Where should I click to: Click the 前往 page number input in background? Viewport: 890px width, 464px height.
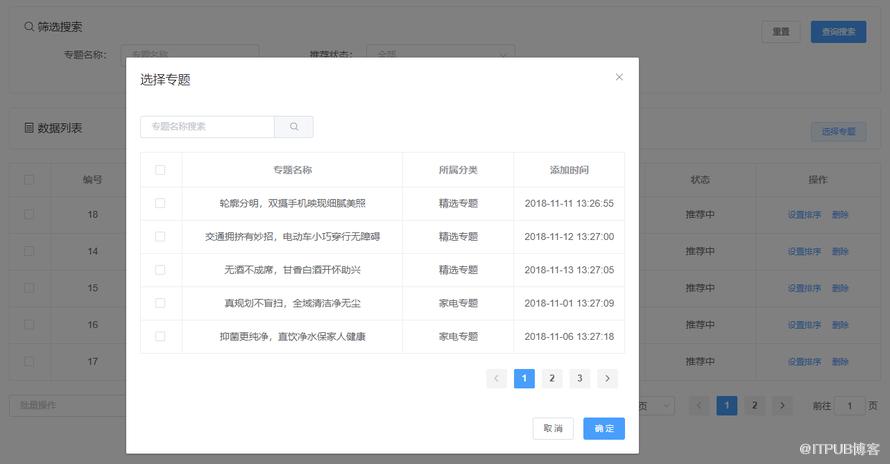[x=850, y=406]
